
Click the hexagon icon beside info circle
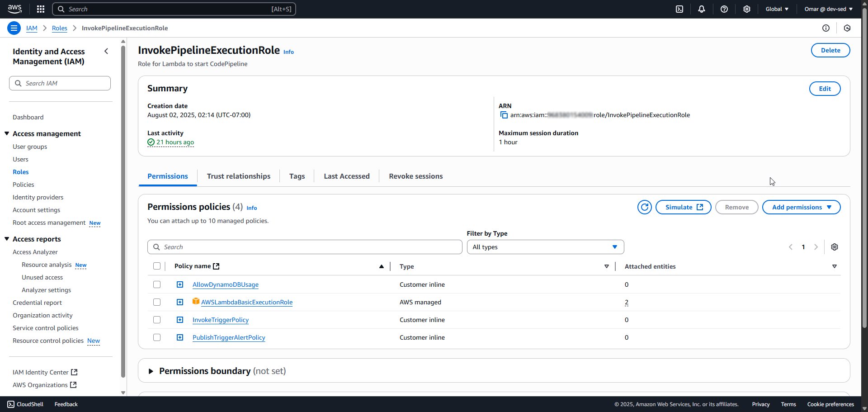[847, 28]
